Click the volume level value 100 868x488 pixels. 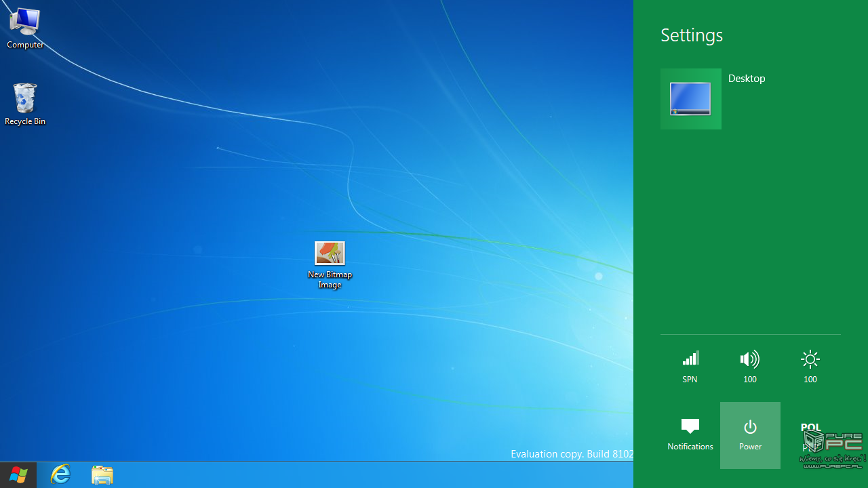(x=749, y=380)
